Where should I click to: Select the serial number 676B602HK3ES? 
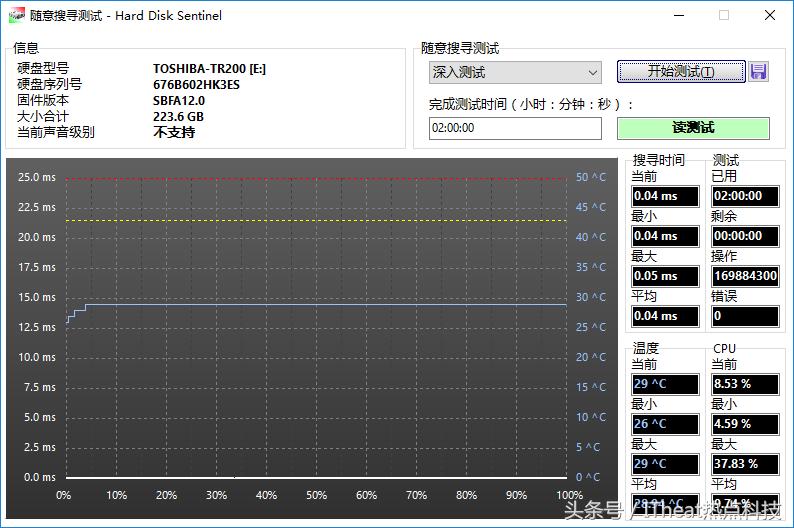[196, 85]
